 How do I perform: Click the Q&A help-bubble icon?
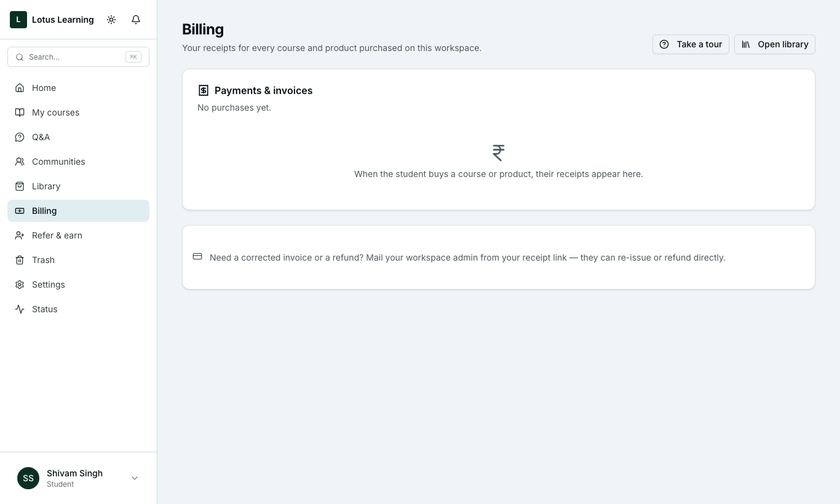point(20,137)
